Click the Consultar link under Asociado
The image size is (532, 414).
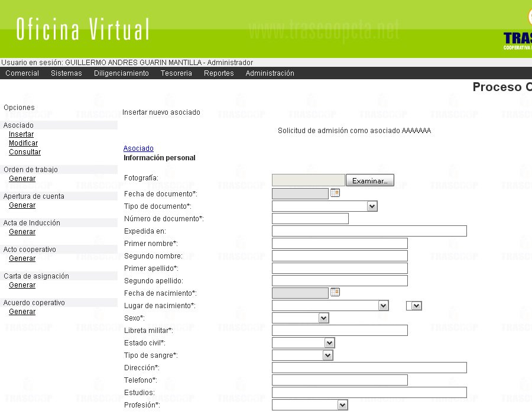tap(25, 152)
